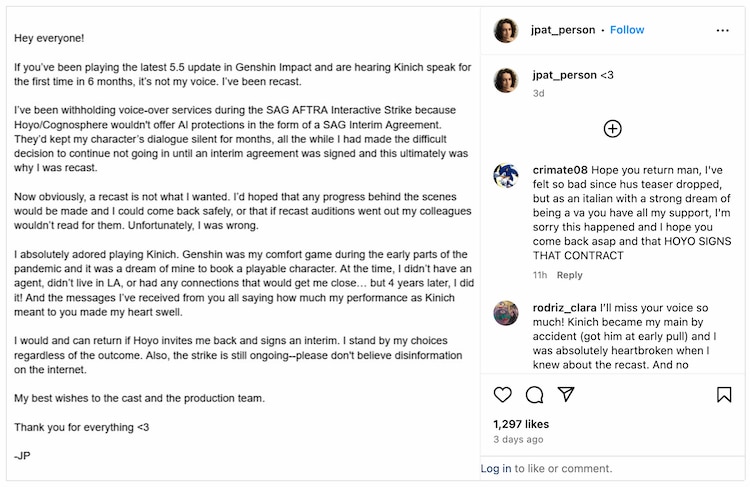The height and width of the screenshot is (487, 750).
Task: Open crimate08 username link
Action: coord(560,170)
